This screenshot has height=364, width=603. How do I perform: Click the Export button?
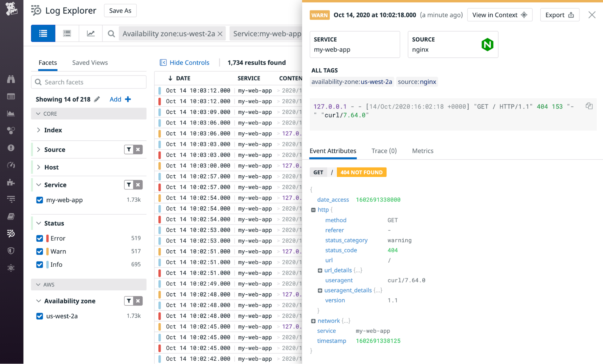[560, 15]
